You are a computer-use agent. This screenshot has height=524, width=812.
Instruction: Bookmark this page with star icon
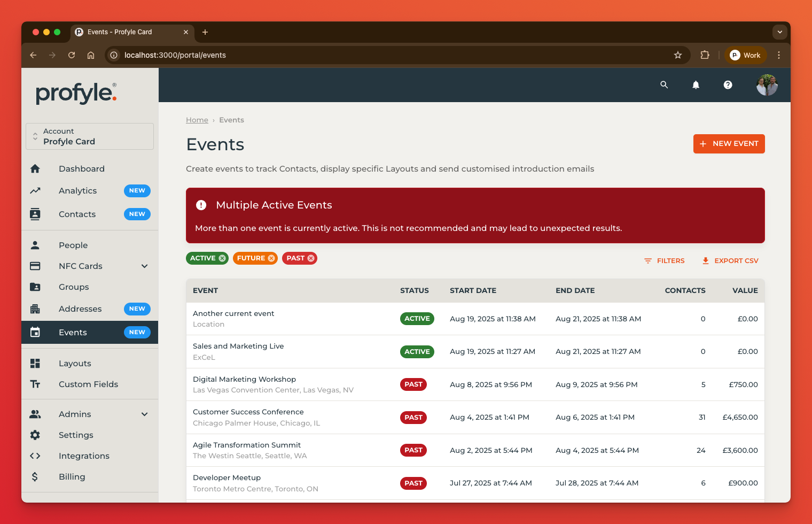tap(678, 55)
